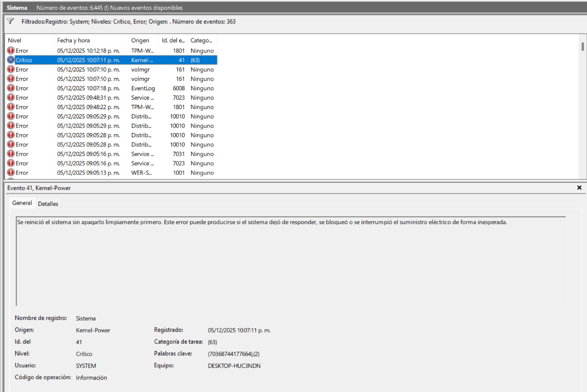
Task: Click the Crítico level cell in the list
Action: pos(24,60)
